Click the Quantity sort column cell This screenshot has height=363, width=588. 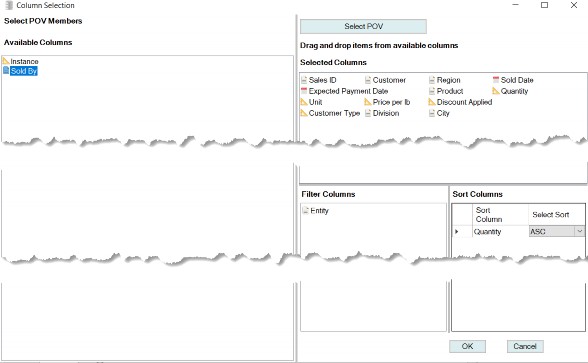coord(500,231)
